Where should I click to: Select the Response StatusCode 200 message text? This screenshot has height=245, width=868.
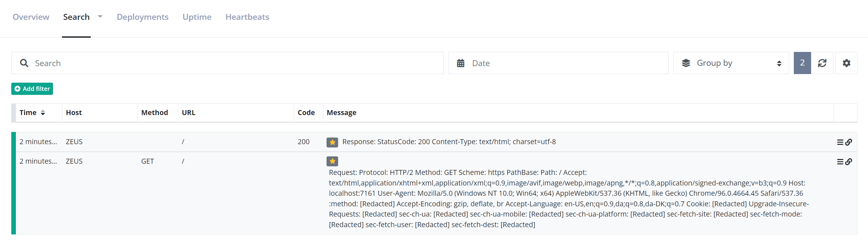pyautogui.click(x=448, y=142)
